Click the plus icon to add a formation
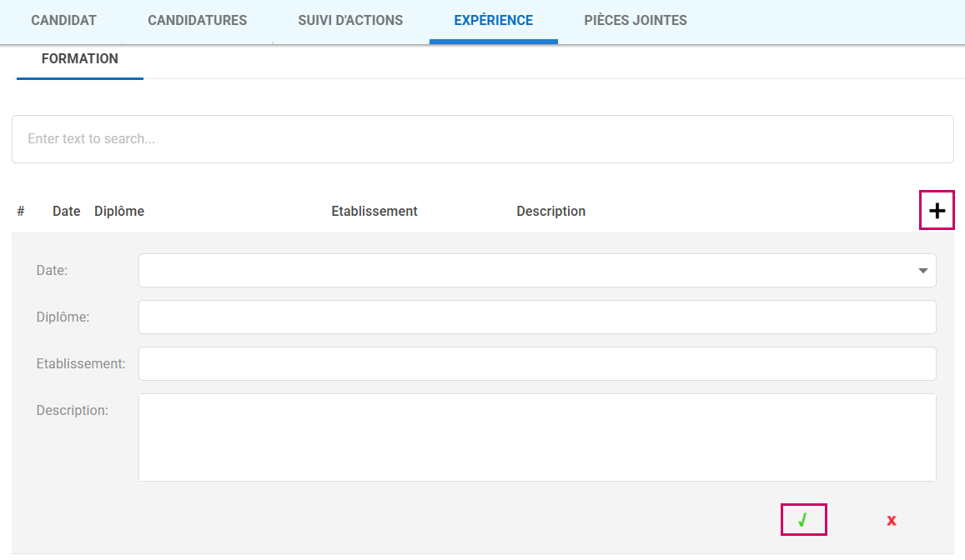965x560 pixels. click(x=937, y=211)
